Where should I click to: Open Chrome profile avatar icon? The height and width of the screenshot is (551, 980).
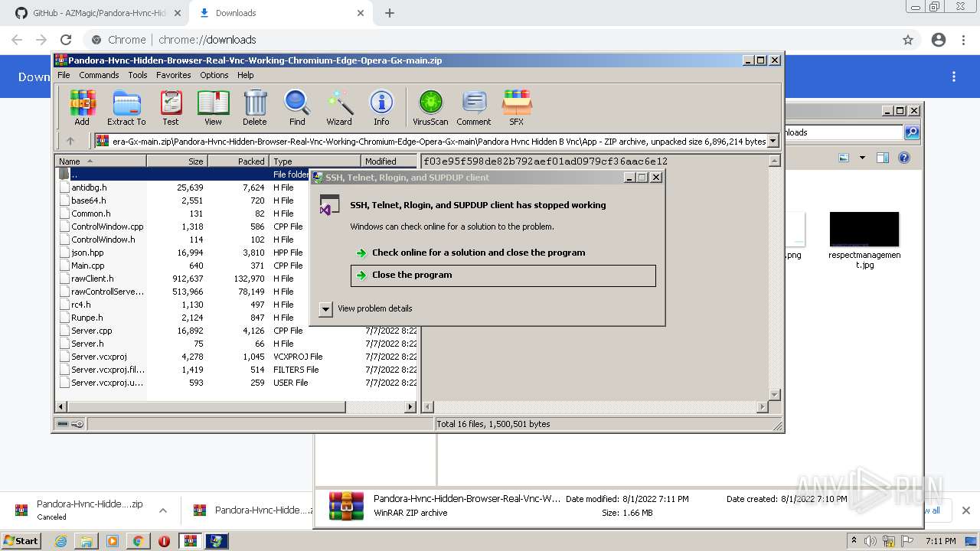(939, 40)
